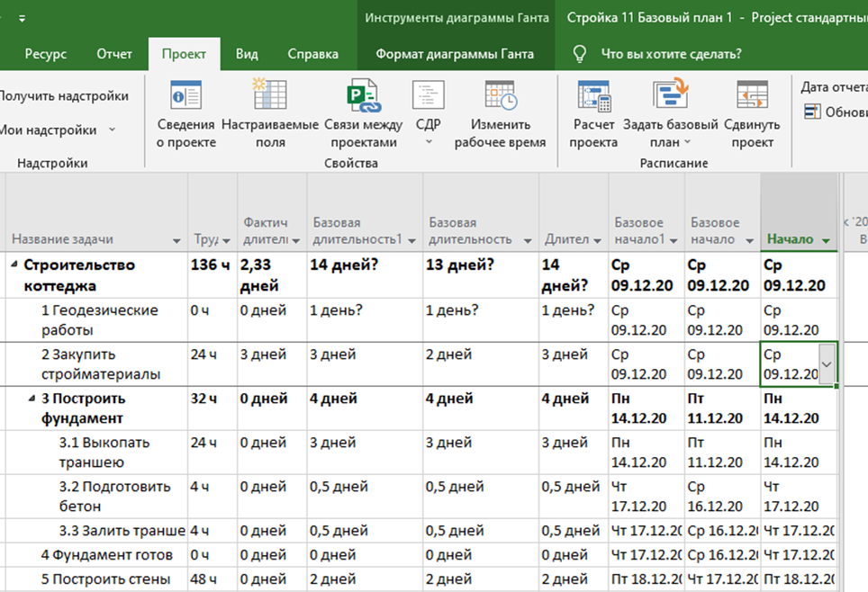The width and height of the screenshot is (868, 592).
Task: Open Quick Access Toolbar customize arrow
Action: point(23,18)
